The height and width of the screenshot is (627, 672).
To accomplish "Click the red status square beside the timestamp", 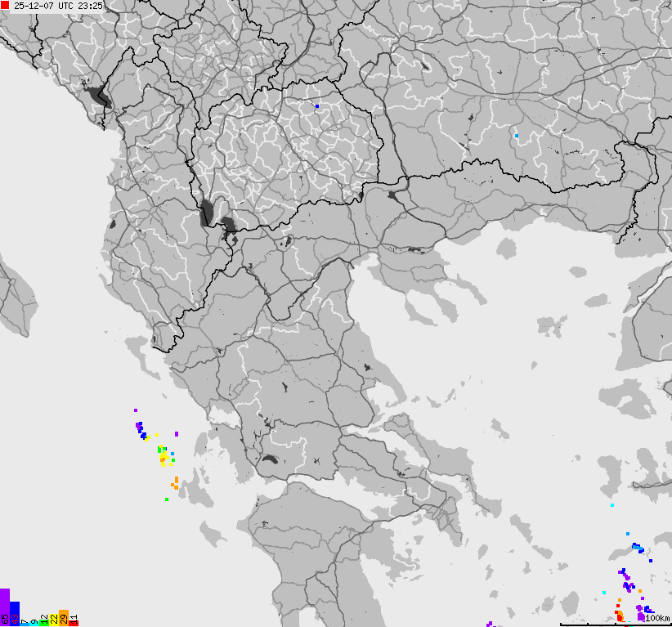I will tap(6, 7).
